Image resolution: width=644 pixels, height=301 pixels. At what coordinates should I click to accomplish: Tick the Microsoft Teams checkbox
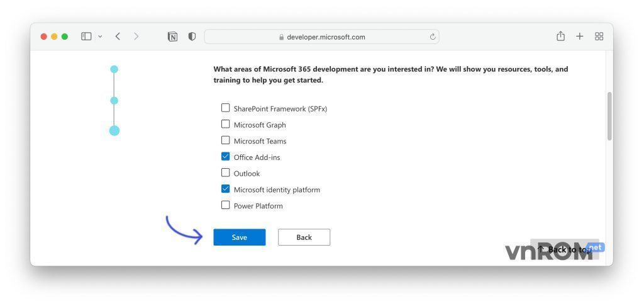pyautogui.click(x=226, y=140)
